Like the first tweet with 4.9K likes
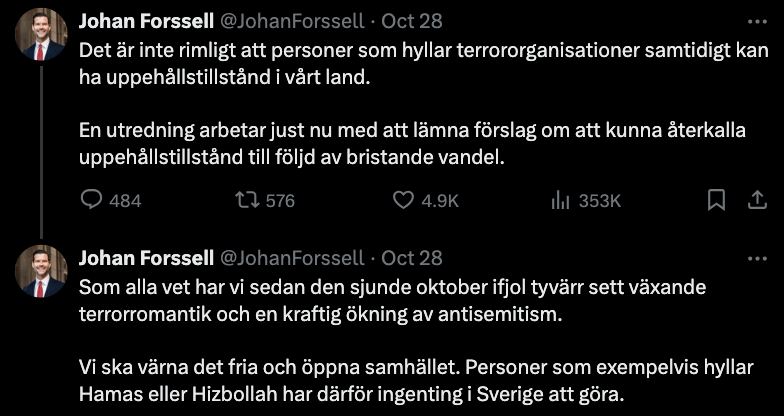This screenshot has width=784, height=416. coord(403,200)
